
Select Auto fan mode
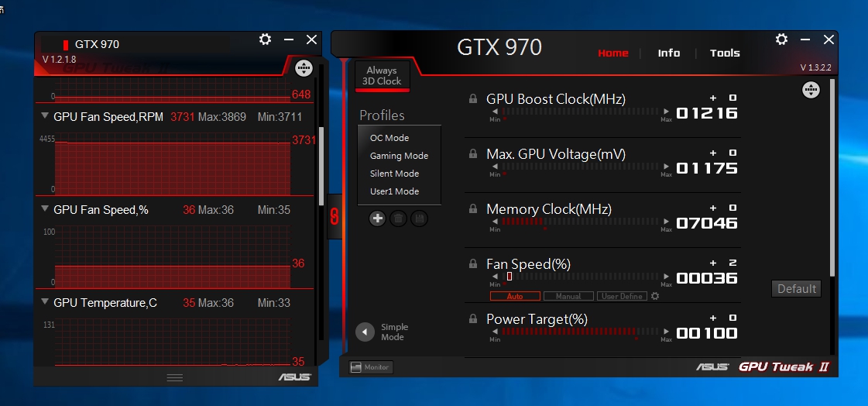point(515,296)
